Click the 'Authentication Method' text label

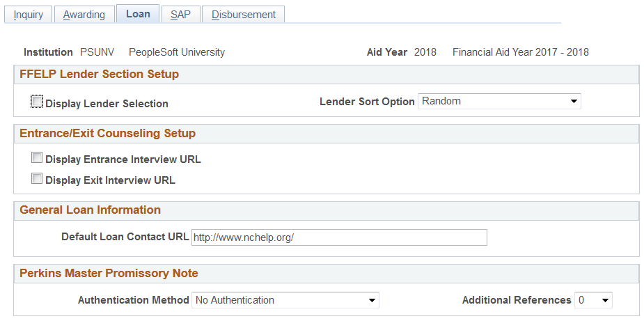pos(133,300)
